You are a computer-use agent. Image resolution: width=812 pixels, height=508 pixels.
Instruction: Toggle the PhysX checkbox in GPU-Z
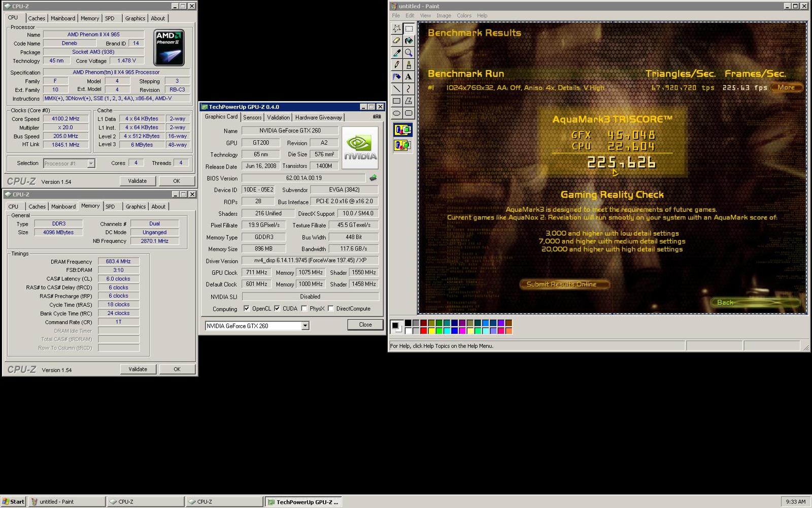[304, 308]
